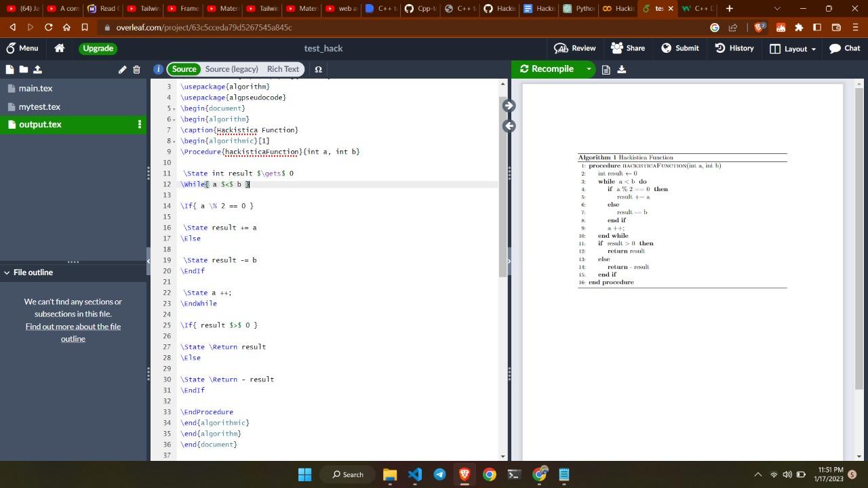Click the PDF preview vertical scrollbar
This screenshot has width=868, height=488.
[859, 237]
